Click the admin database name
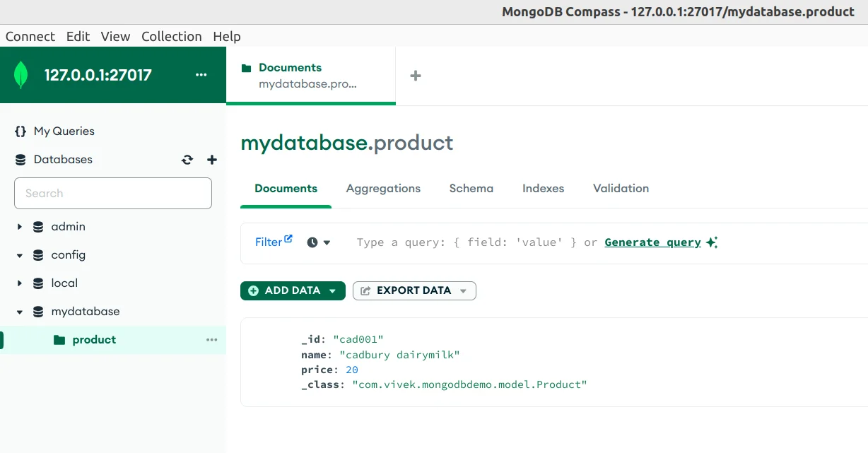The image size is (868, 453). point(68,227)
